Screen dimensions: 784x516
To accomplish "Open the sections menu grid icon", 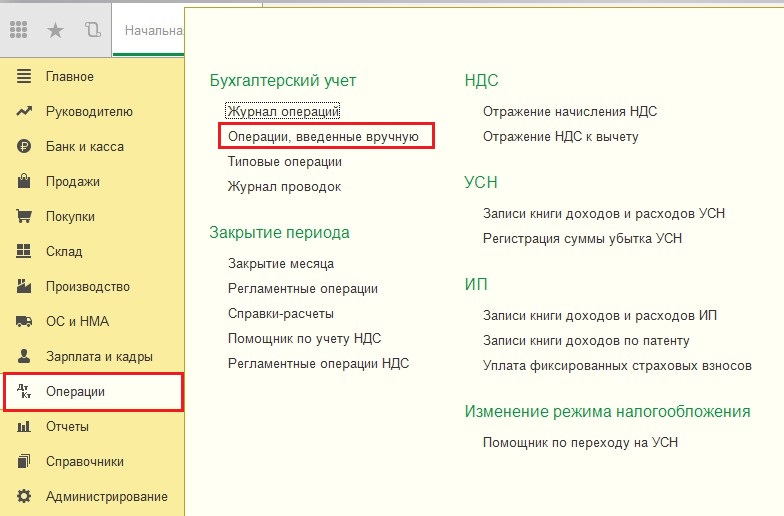I will tap(18, 30).
